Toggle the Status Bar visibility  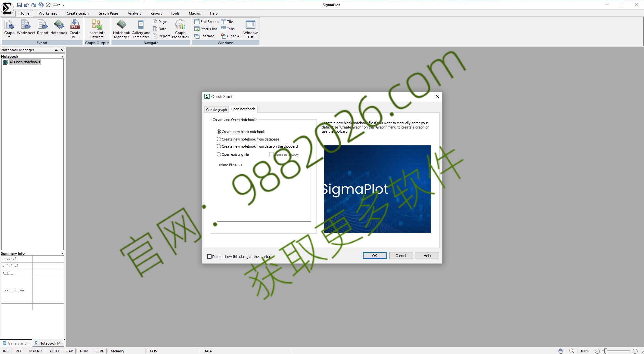click(206, 29)
